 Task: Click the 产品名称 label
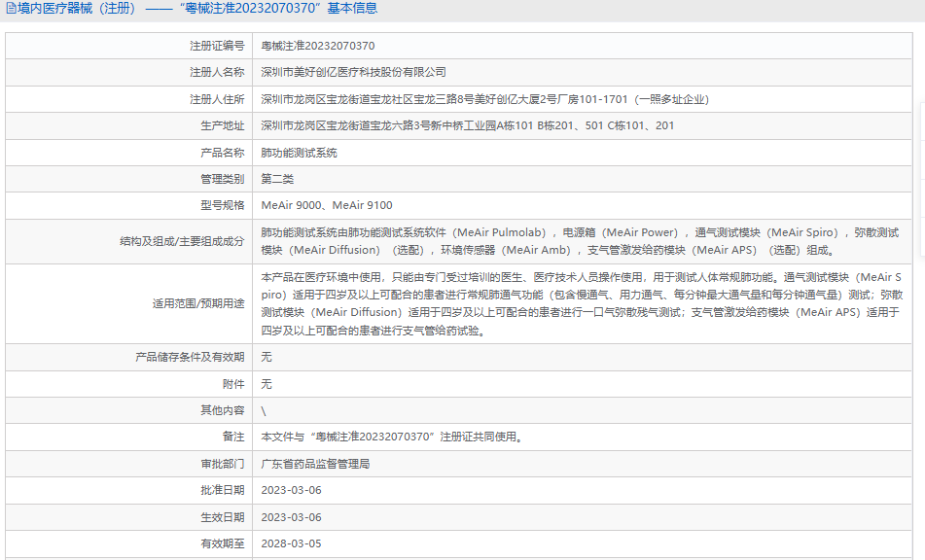(x=222, y=153)
